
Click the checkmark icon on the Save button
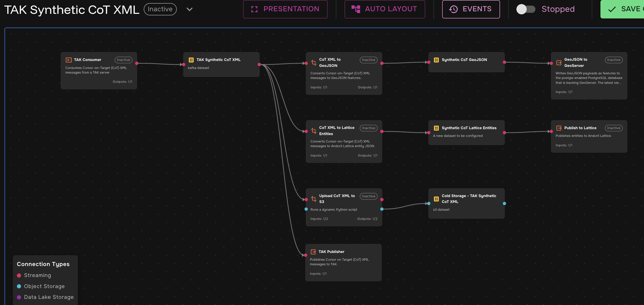tap(612, 9)
